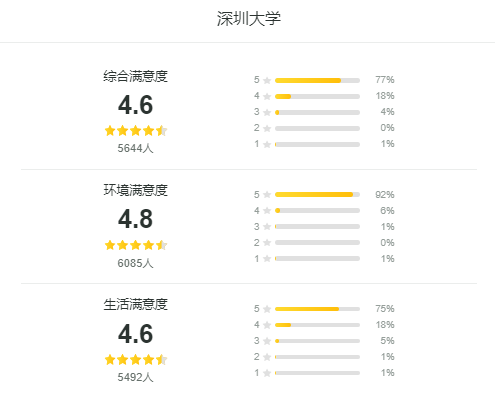Click the 1-star icon in 生活满意度 breakdown
The image size is (495, 396).
pyautogui.click(x=267, y=373)
